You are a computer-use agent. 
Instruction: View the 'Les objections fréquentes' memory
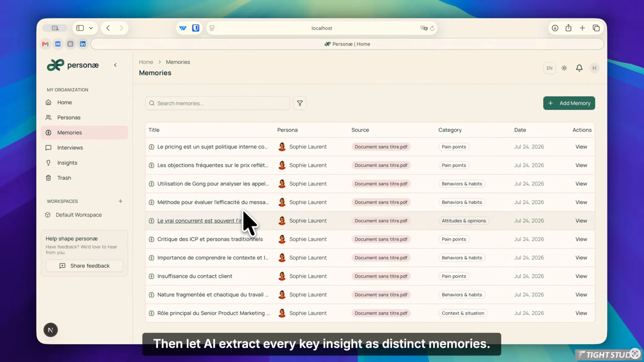pyautogui.click(x=581, y=165)
